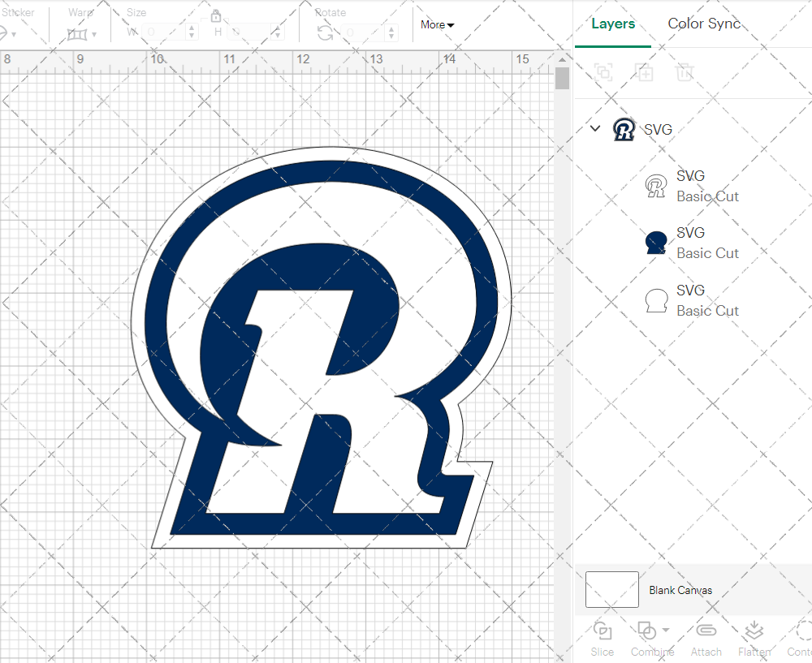Click the navy R logo on canvas
The image size is (812, 663).
pyautogui.click(x=322, y=348)
